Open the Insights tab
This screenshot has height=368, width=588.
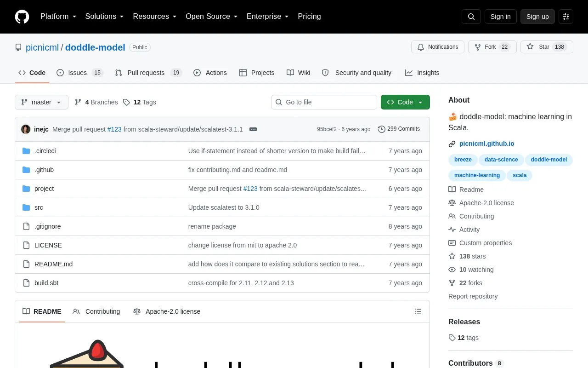pos(422,73)
